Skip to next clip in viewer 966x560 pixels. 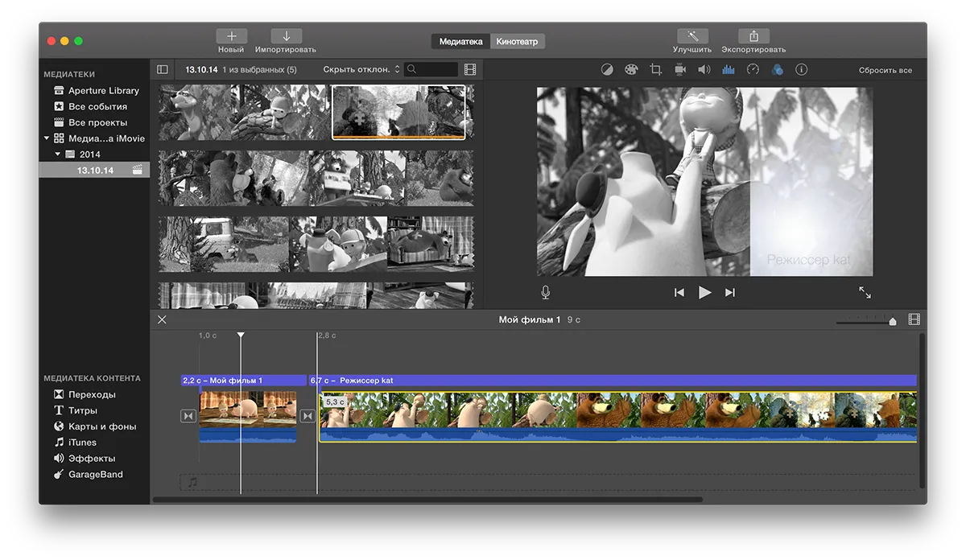[x=730, y=293]
